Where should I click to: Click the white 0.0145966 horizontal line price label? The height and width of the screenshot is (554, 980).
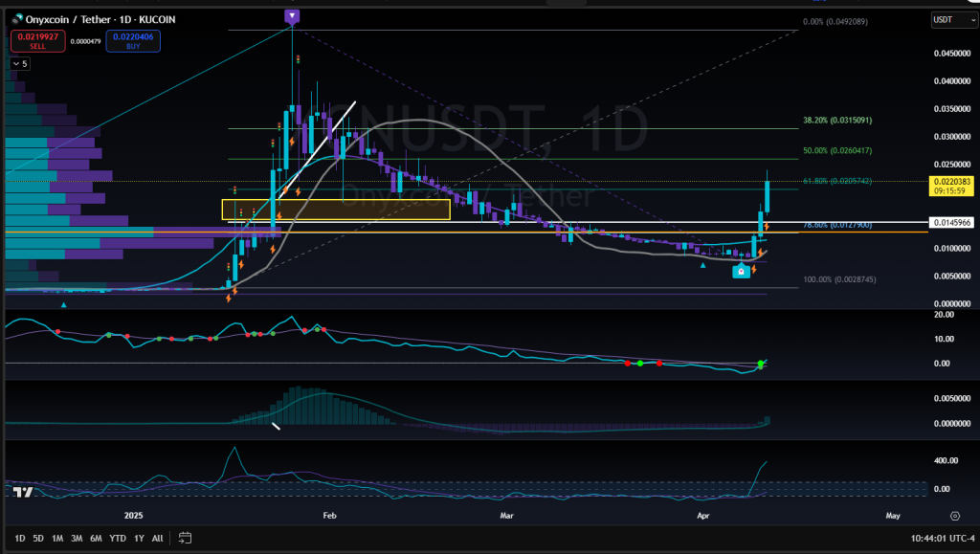tap(951, 222)
